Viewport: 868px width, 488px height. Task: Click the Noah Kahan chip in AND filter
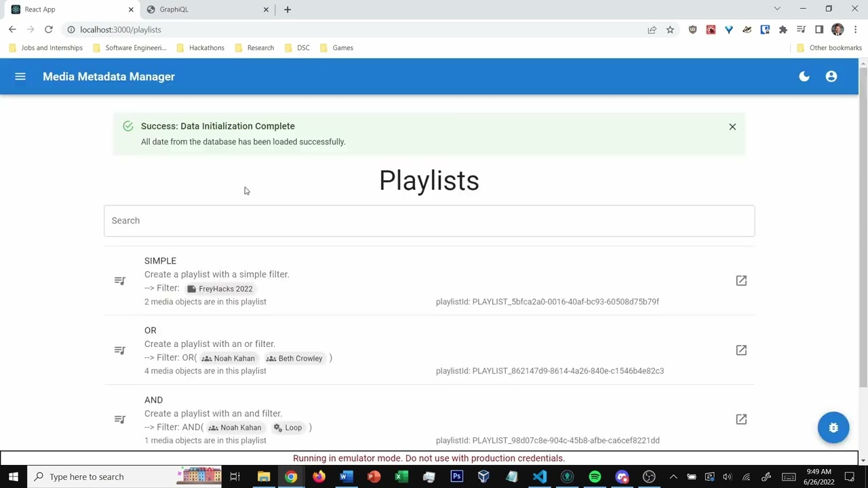click(x=235, y=428)
